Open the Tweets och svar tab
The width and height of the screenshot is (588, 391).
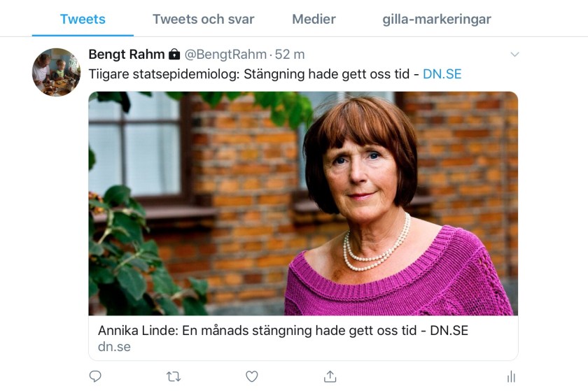(203, 19)
